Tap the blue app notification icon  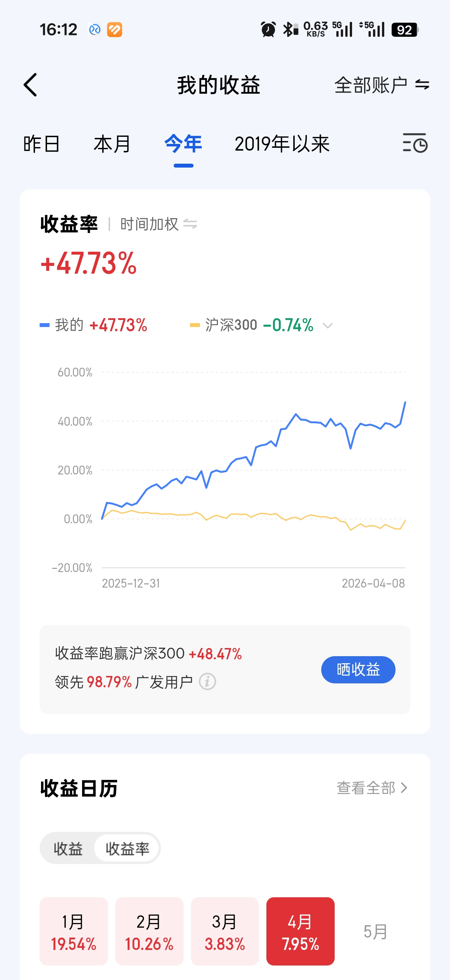pyautogui.click(x=95, y=30)
